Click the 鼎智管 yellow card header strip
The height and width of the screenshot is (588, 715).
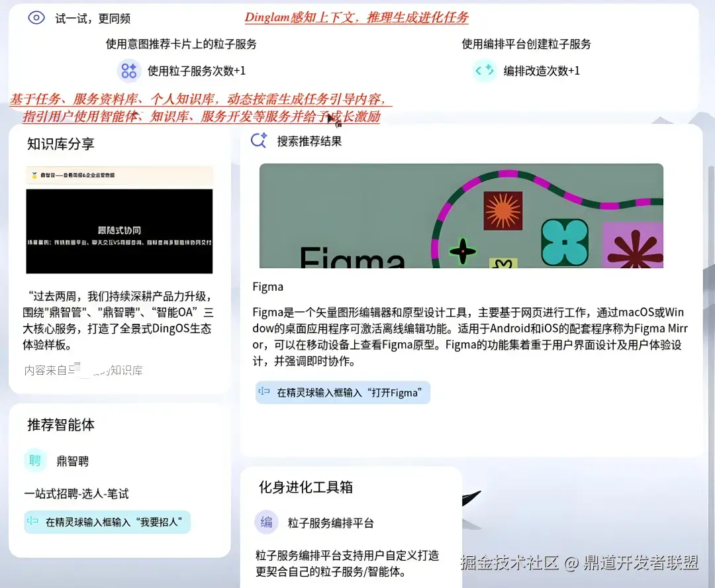(x=119, y=175)
